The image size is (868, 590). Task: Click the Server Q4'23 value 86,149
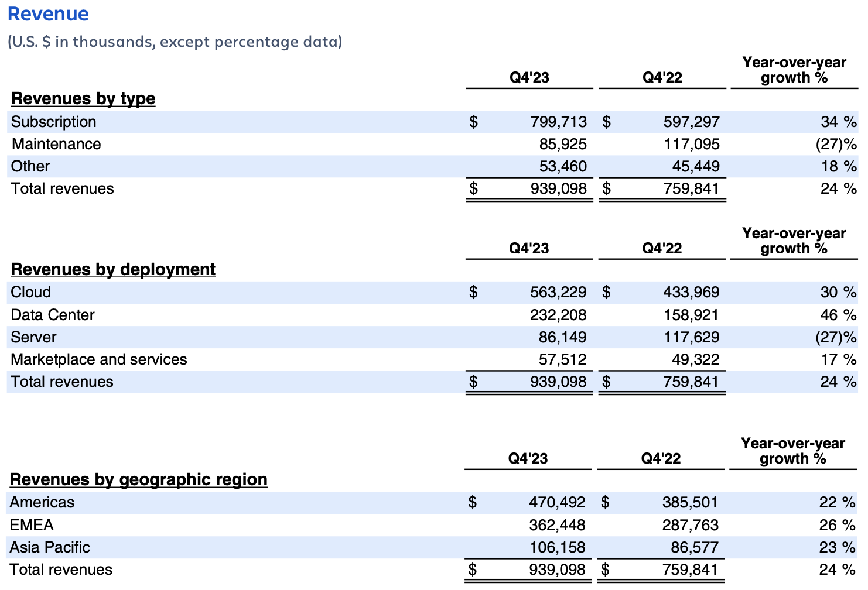562,337
